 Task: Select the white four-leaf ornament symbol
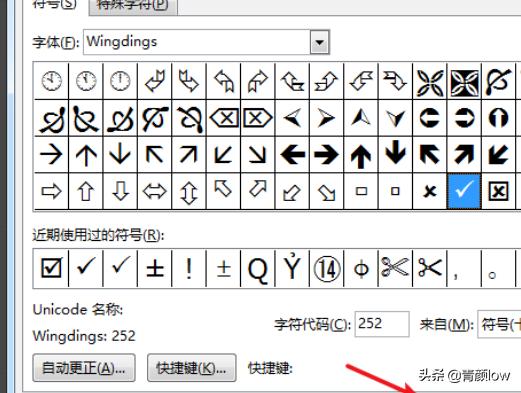point(429,81)
